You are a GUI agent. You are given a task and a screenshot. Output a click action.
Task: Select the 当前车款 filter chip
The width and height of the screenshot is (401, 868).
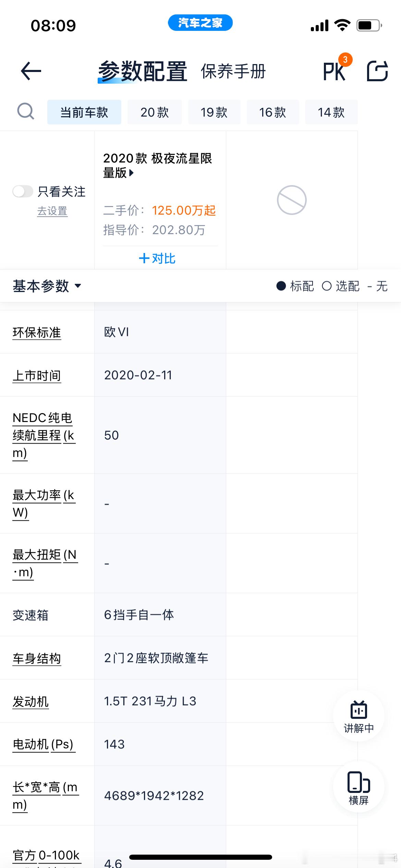[x=84, y=112]
